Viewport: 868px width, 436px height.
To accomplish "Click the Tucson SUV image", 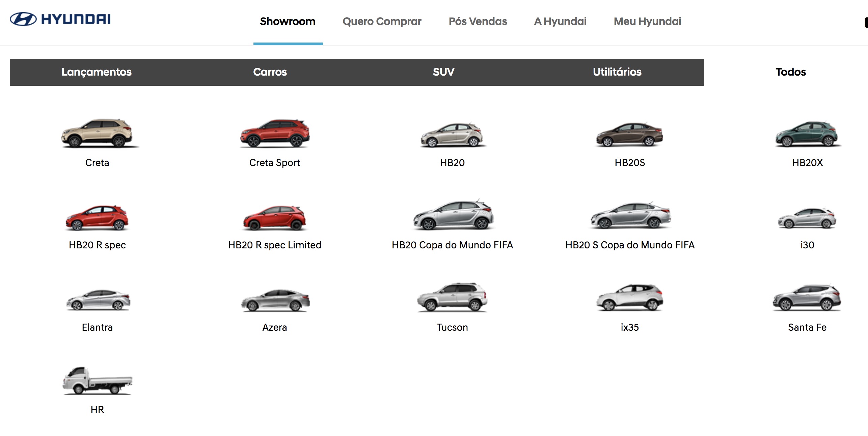I will [452, 297].
